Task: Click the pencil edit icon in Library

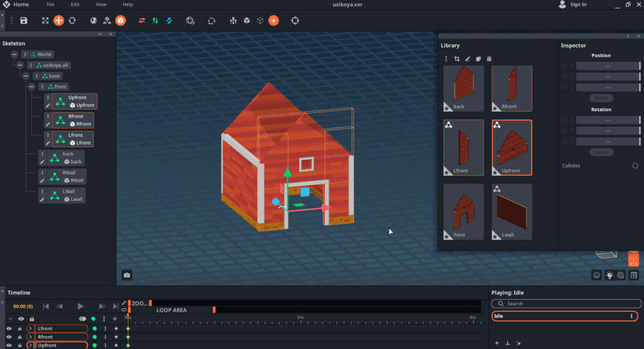Action: coord(467,59)
